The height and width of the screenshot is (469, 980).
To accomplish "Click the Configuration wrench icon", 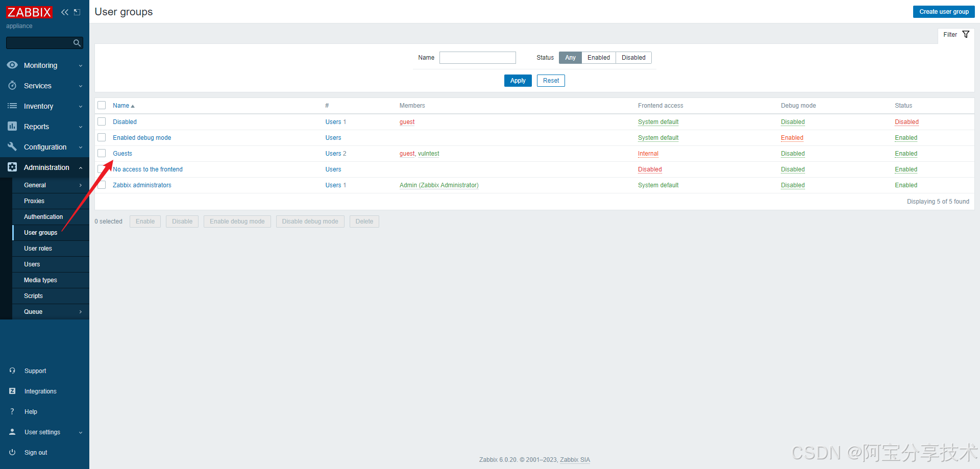I will point(12,147).
